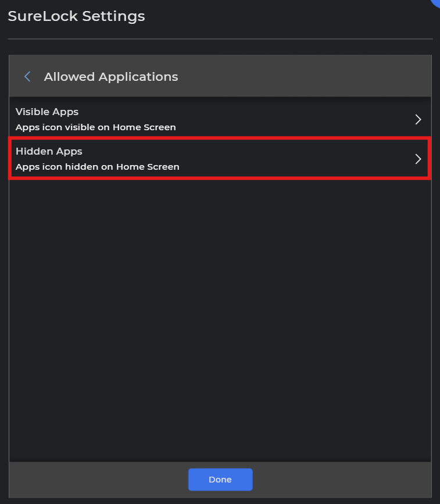The image size is (440, 504).
Task: Select 'Apps icon visible on Home Screen' text
Action: pos(95,127)
